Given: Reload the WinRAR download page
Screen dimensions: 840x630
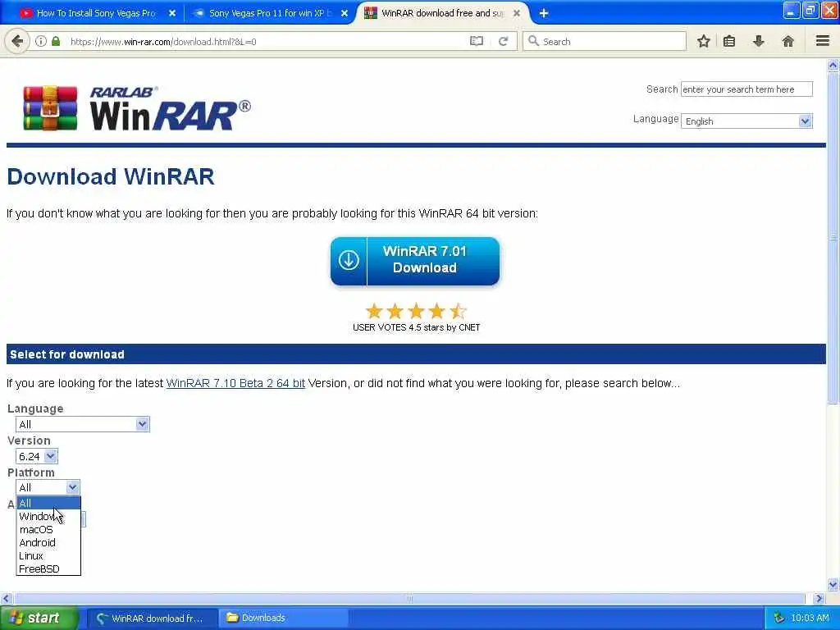Looking at the screenshot, I should 503,41.
